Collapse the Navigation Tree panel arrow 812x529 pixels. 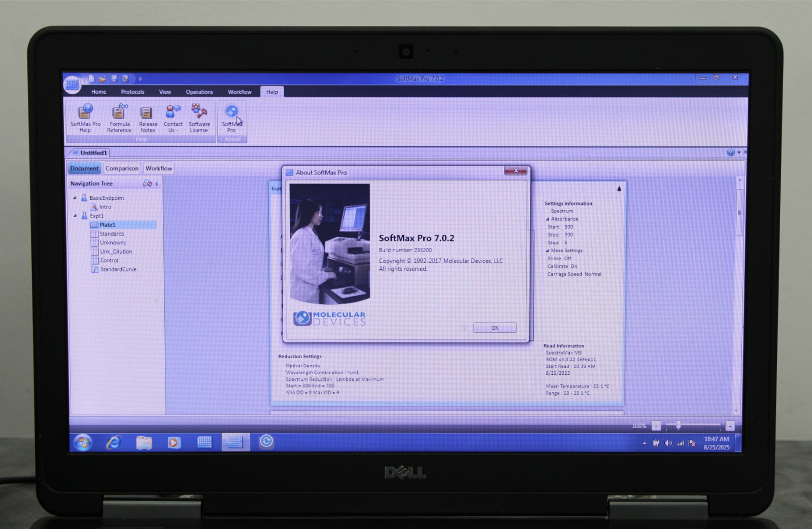coord(157,184)
